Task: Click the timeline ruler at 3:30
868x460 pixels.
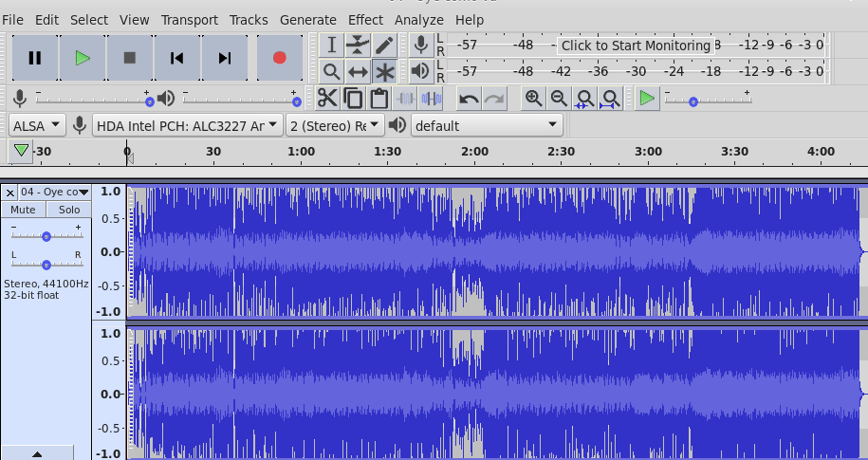Action: (x=735, y=152)
